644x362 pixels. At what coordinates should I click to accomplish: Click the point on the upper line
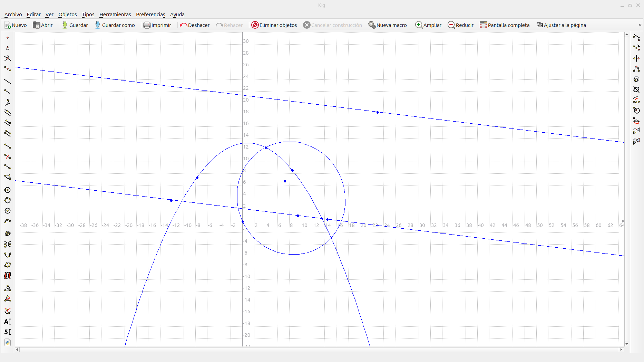point(378,113)
